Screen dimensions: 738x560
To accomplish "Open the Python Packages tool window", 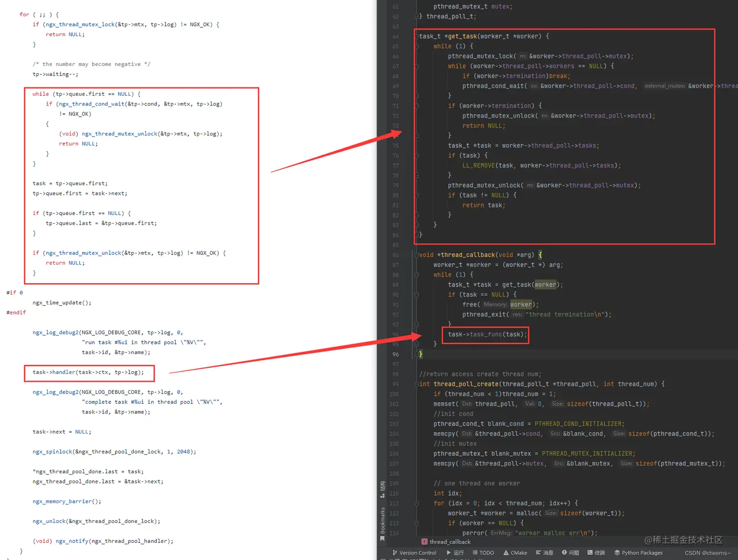I will [638, 553].
